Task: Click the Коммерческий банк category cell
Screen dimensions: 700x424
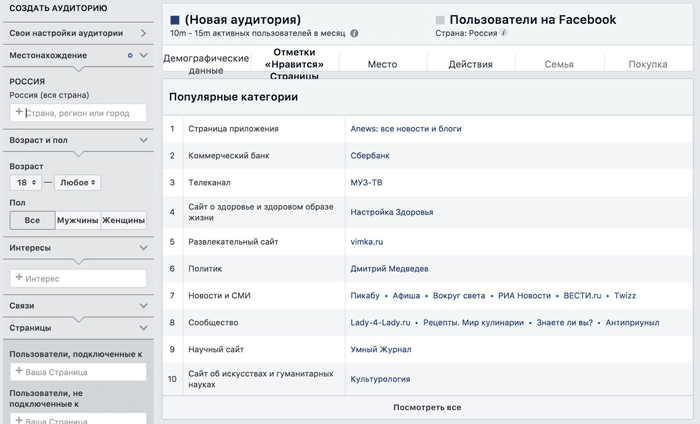Action: [264, 156]
